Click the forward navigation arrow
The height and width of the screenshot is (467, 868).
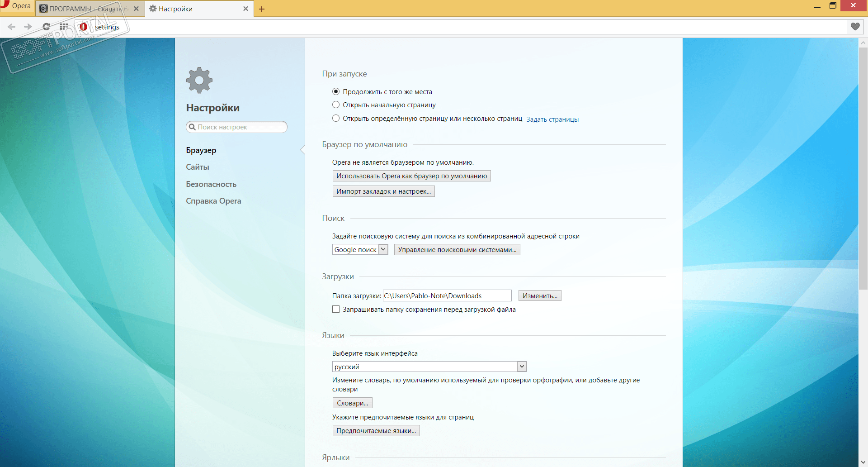pyautogui.click(x=28, y=27)
